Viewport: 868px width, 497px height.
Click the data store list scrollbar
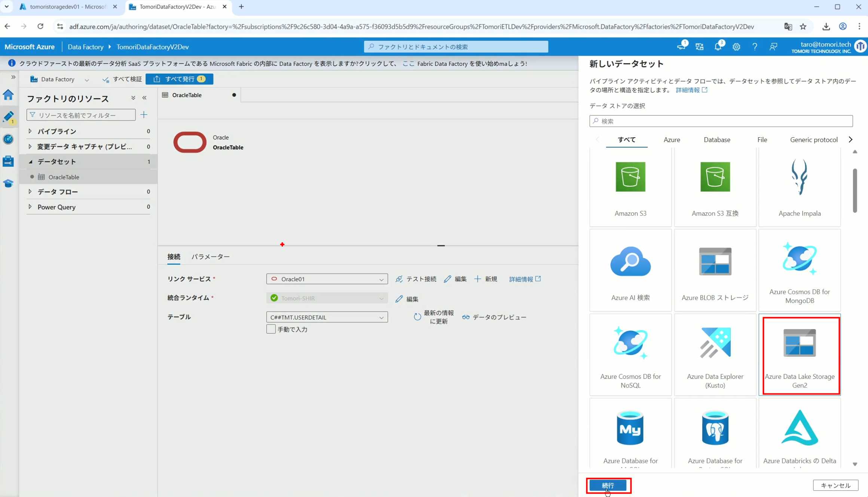[855, 191]
